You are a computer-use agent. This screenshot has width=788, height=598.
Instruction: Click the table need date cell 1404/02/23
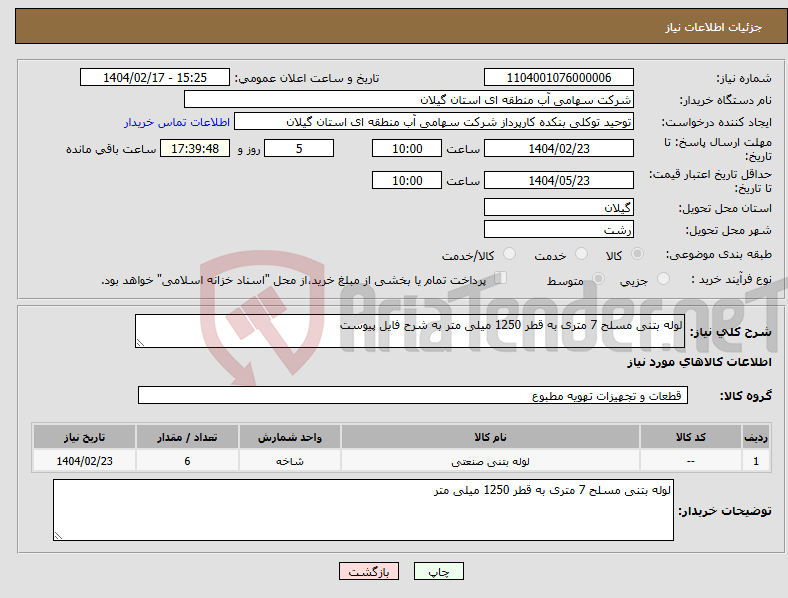coord(84,460)
